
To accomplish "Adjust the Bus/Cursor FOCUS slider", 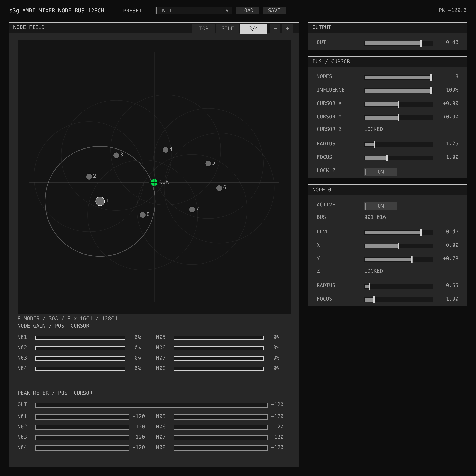I will tap(398, 158).
